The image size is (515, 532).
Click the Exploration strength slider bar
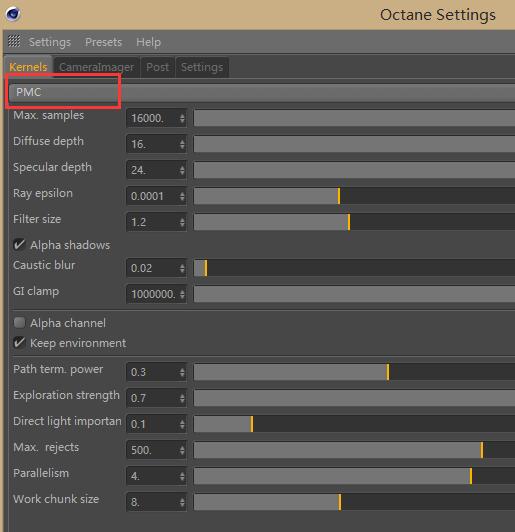point(354,398)
